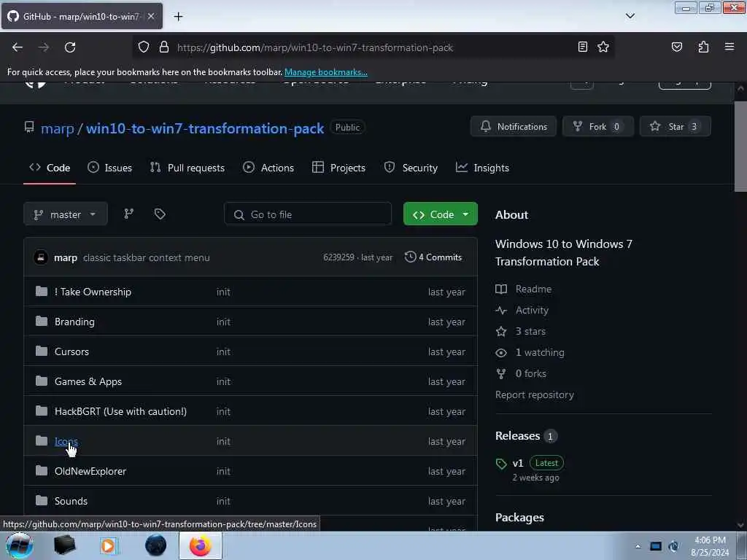Viewport: 747px width, 560px height.
Task: View tags via the tag icon
Action: point(160,214)
